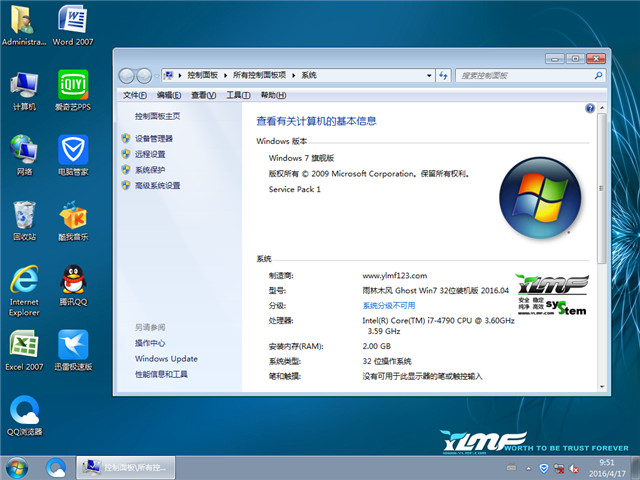Screen dimensions: 640x480
Task: Click 系统分级不可用 rating link
Action: pyautogui.click(x=389, y=306)
